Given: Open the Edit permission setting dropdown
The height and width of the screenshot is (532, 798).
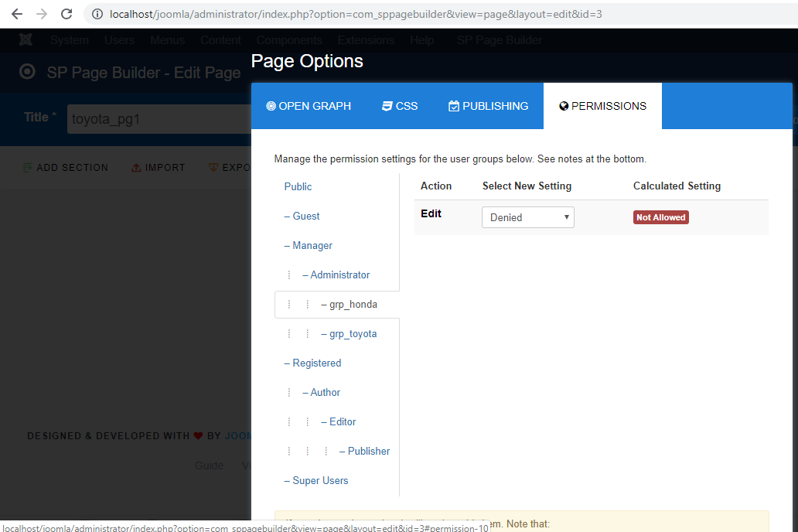Looking at the screenshot, I should (x=527, y=217).
